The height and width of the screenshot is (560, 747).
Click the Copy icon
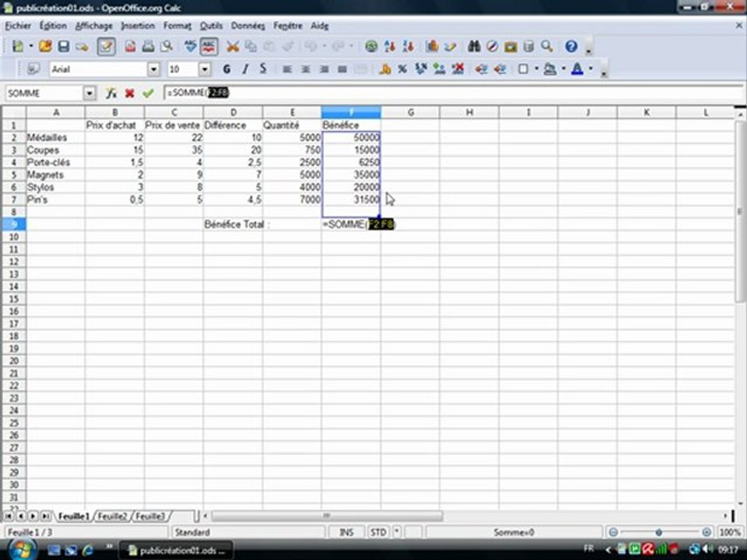[251, 46]
